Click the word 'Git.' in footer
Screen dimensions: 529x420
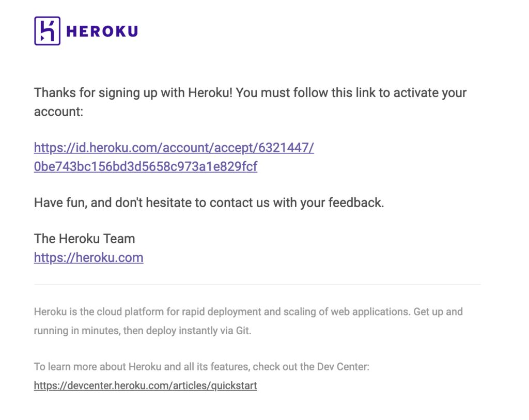click(244, 331)
